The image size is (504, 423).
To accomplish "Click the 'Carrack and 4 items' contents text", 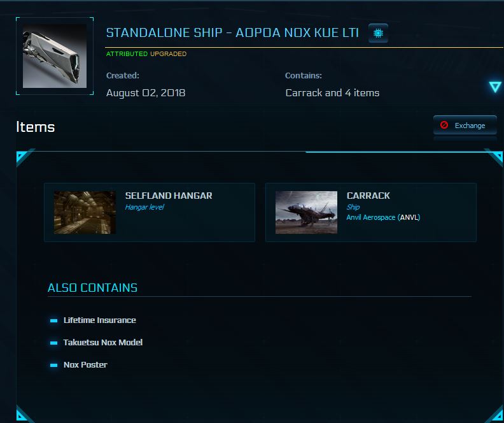I will point(332,93).
